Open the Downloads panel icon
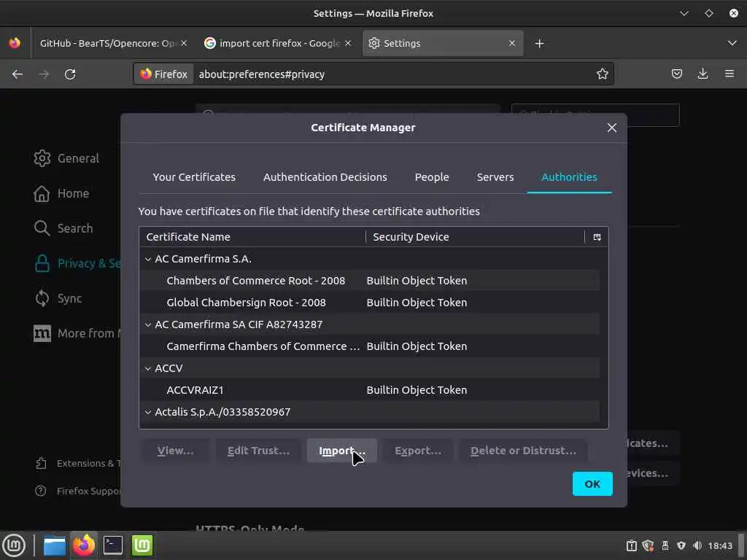 [x=703, y=74]
